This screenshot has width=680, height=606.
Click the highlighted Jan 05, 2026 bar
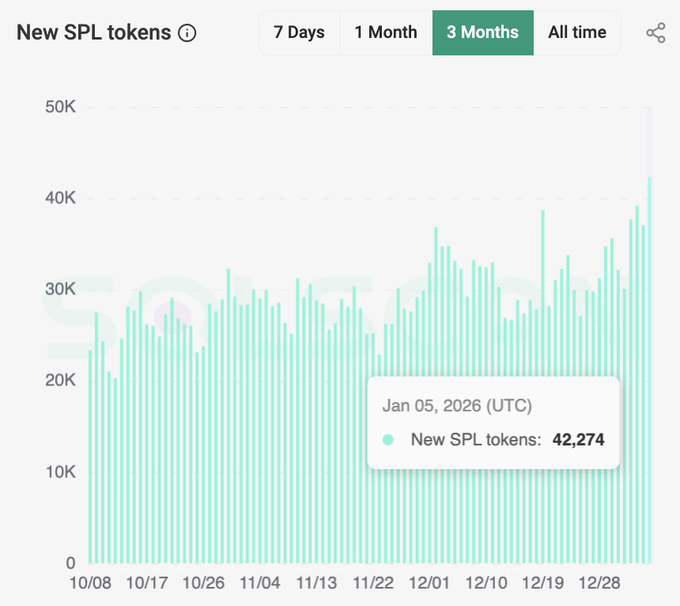coord(650,370)
